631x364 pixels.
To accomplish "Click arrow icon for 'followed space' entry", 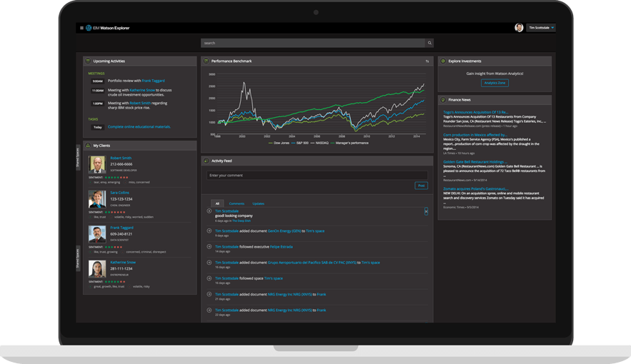I will [x=209, y=278].
